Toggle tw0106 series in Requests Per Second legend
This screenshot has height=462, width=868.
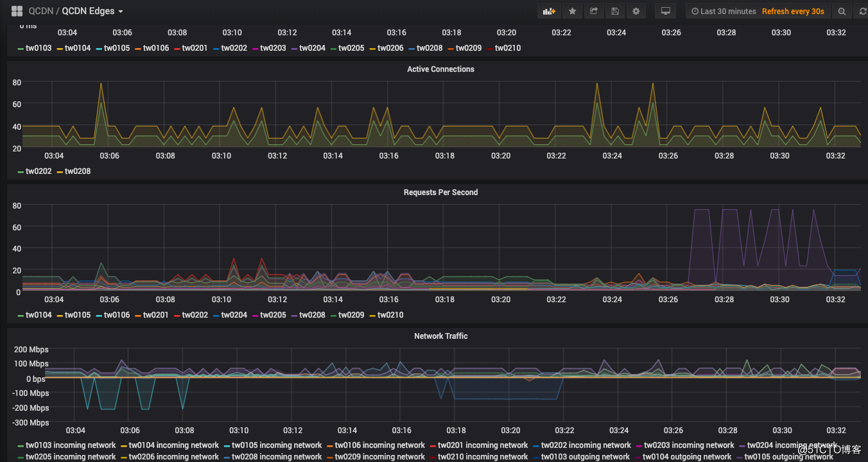tap(117, 315)
